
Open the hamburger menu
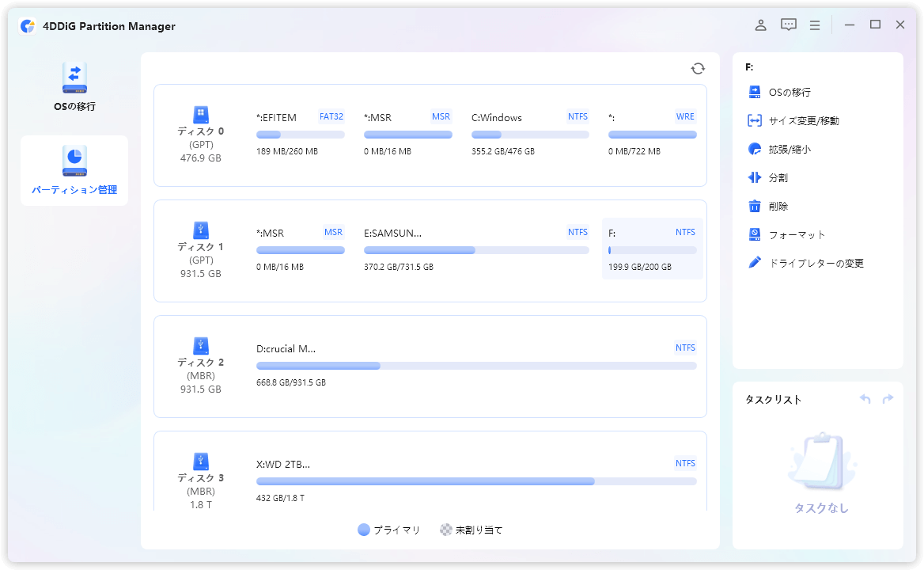tap(815, 25)
